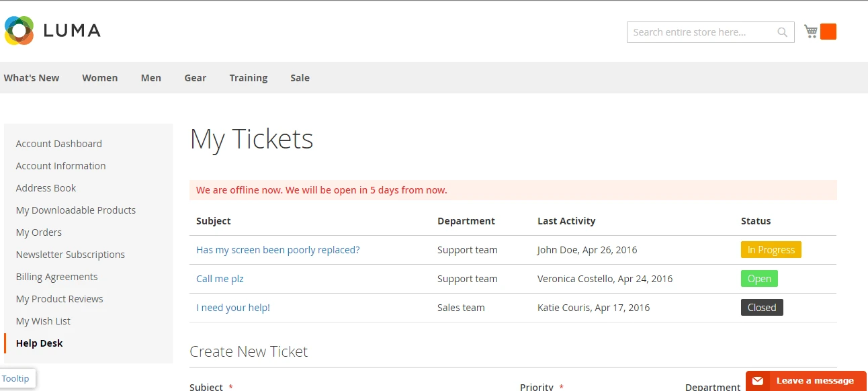Go to Account Dashboard
Viewport: 868px width, 391px height.
[58, 143]
